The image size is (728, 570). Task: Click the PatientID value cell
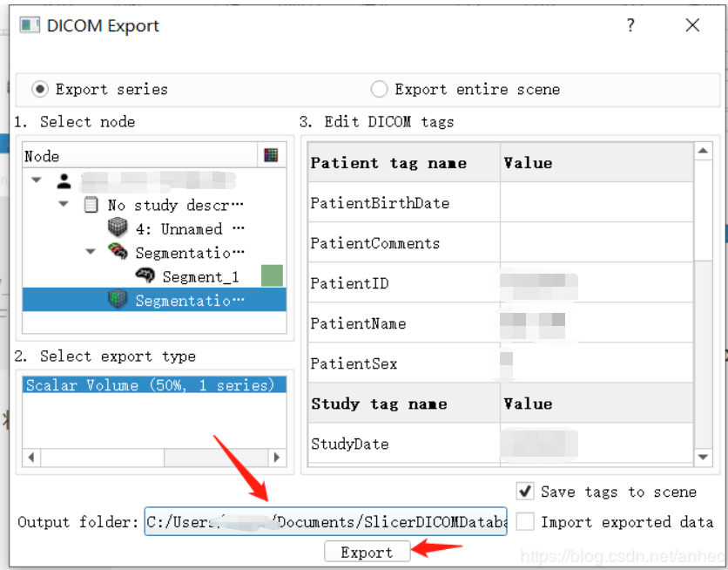(597, 282)
